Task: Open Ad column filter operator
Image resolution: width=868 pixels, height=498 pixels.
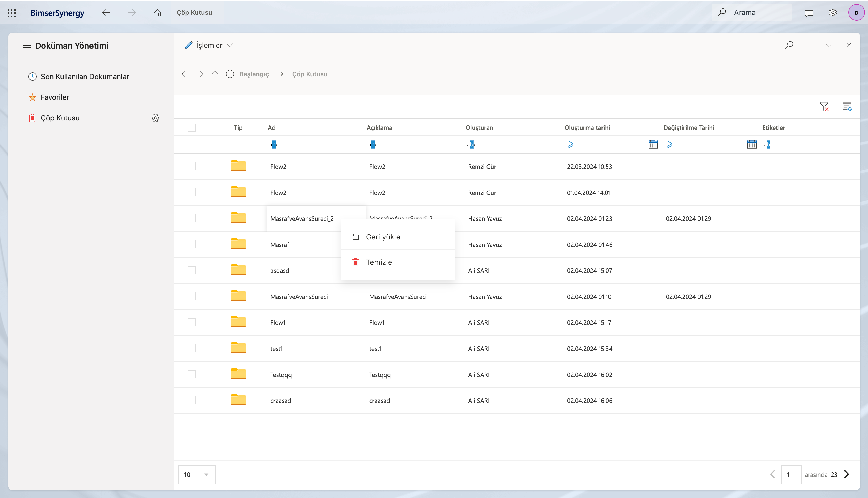Action: tap(274, 144)
